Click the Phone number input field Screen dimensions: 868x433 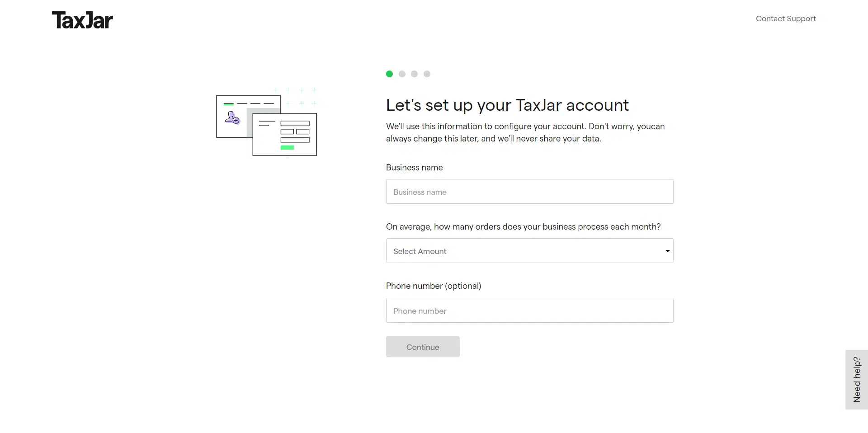coord(529,311)
